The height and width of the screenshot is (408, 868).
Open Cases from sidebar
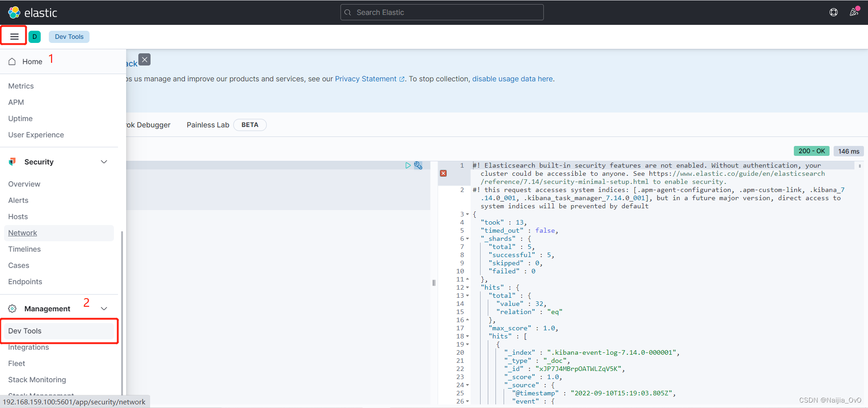tap(19, 265)
